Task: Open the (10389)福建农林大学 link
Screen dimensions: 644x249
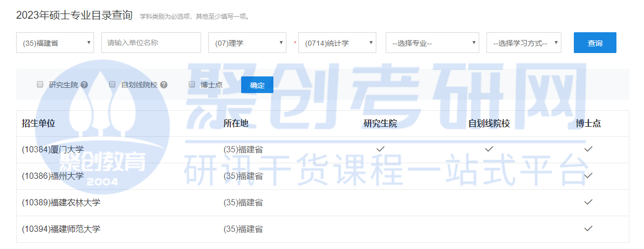Action: tap(61, 202)
